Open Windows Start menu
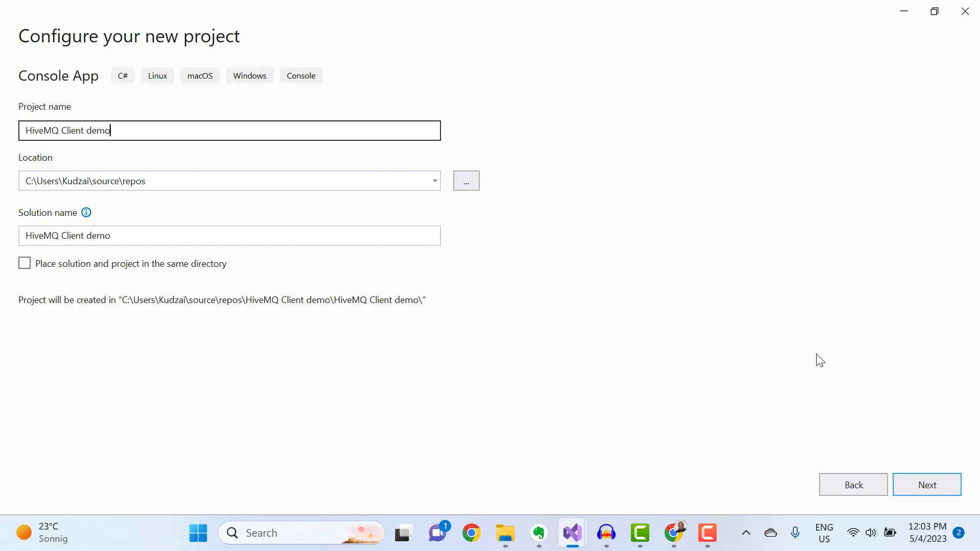 tap(198, 533)
